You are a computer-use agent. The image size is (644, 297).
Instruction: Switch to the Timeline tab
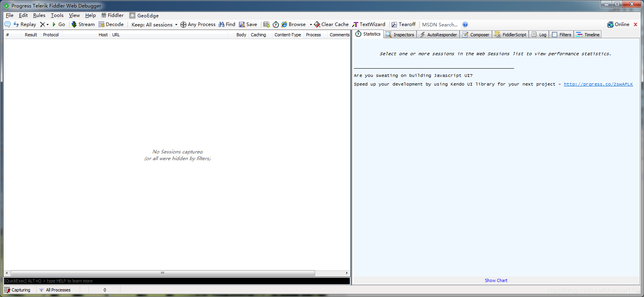(x=588, y=35)
